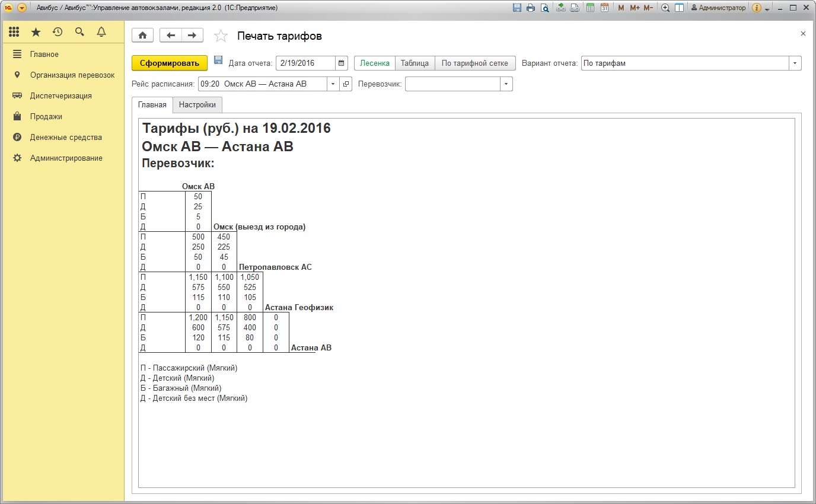Open the sections menu grid icon
This screenshot has height=504, width=816.
tap(14, 32)
